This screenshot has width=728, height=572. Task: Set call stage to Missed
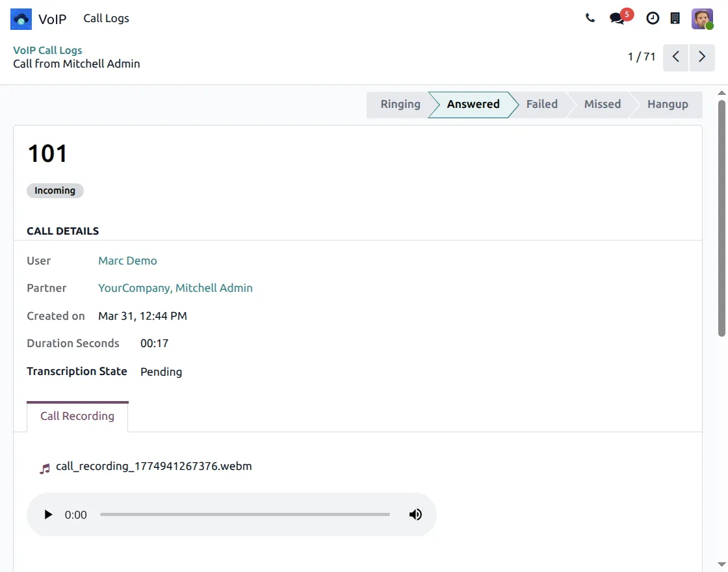pos(602,104)
